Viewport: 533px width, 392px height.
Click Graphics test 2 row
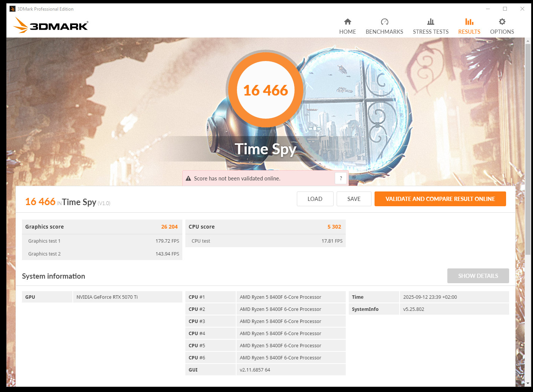[x=102, y=254]
